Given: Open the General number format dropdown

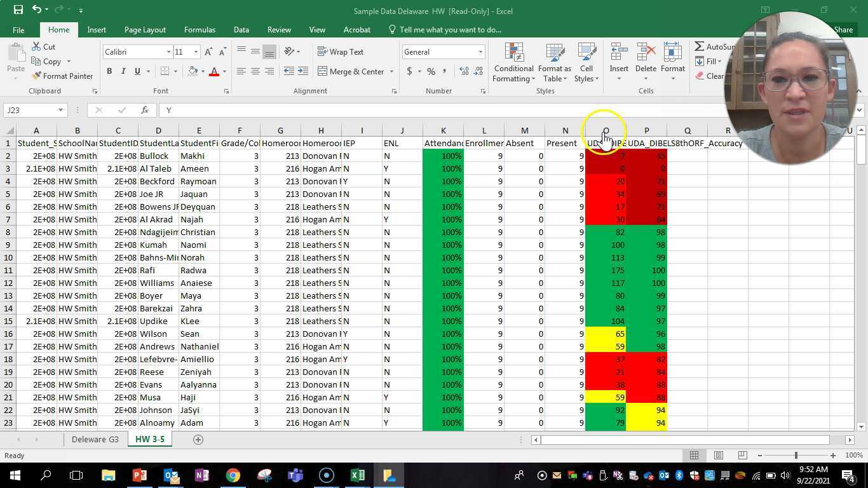Looking at the screenshot, I should [x=479, y=51].
